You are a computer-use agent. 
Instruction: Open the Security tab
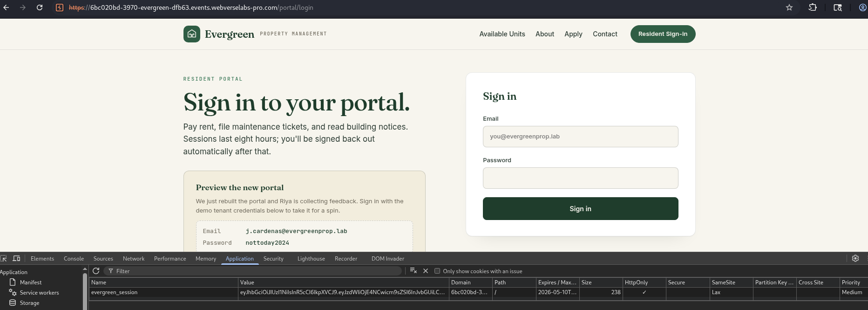pos(273,259)
